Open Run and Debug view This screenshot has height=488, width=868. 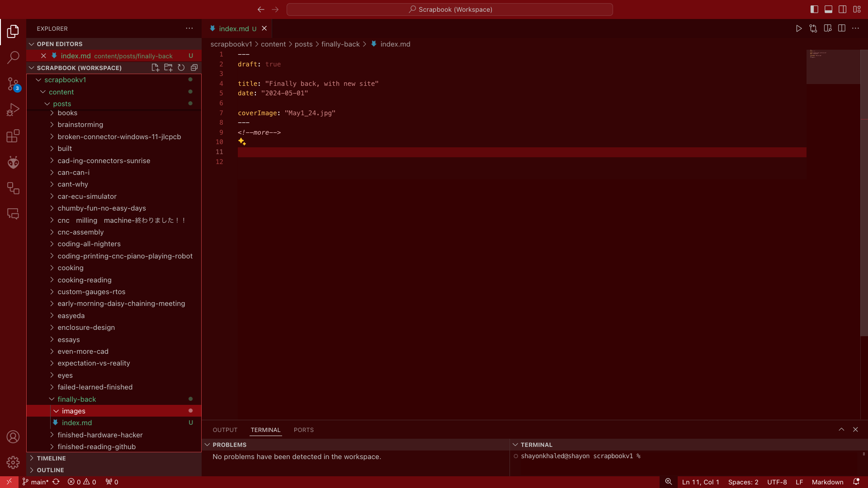(13, 110)
